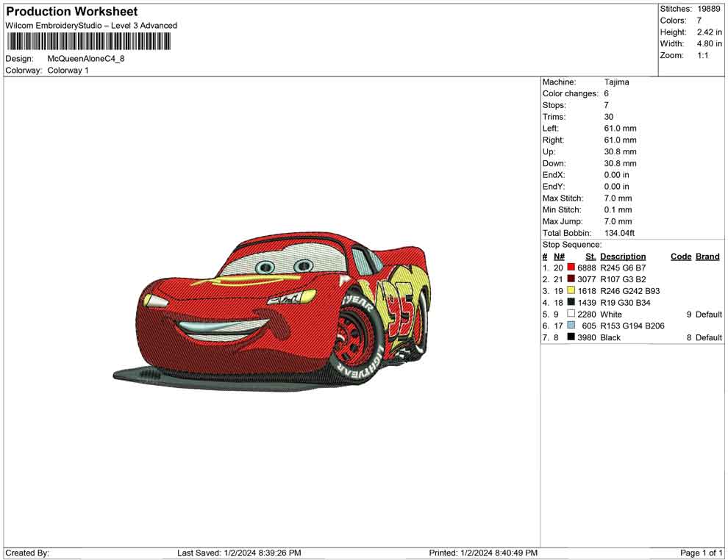Viewport: 728px width, 560px height.
Task: Click the Page 1 of 1 footer text
Action: [702, 553]
